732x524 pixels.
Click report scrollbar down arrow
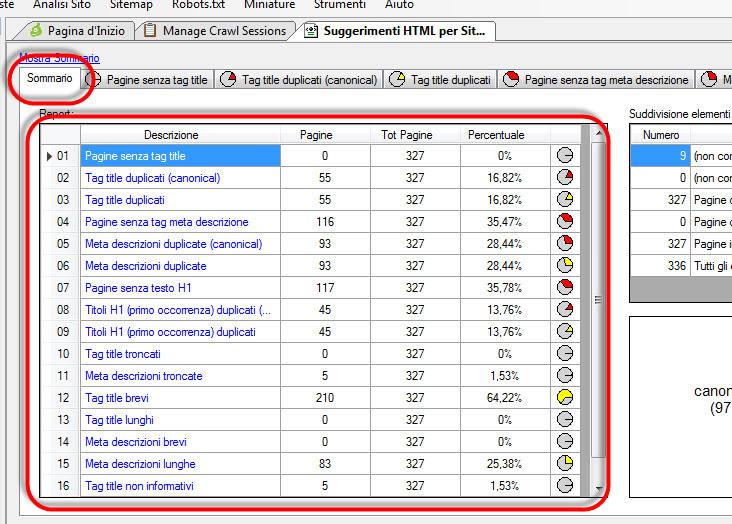[x=598, y=489]
